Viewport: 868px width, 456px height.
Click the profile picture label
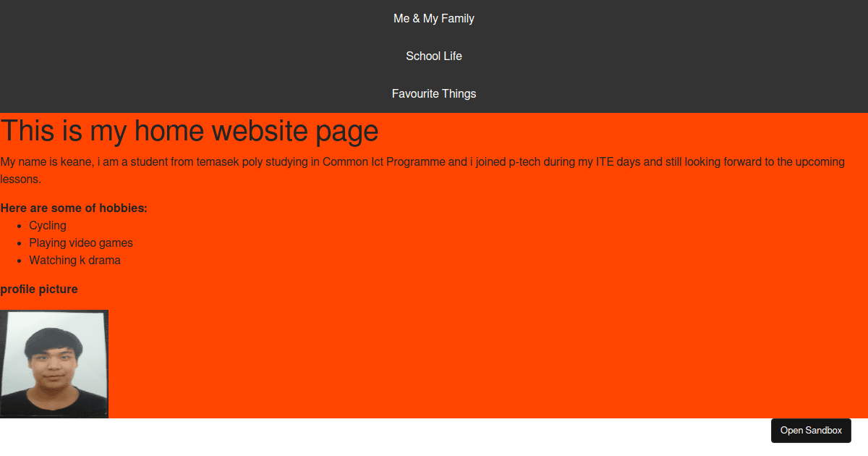39,289
